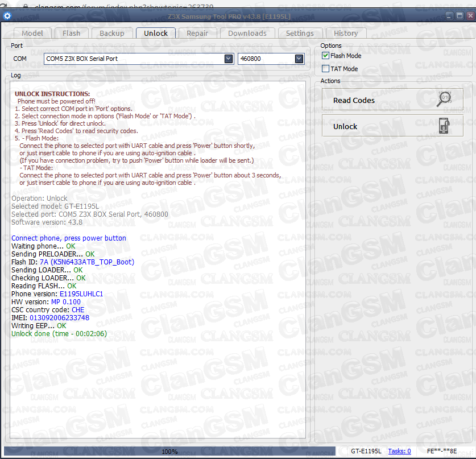Click the Unlock action button

click(392, 126)
